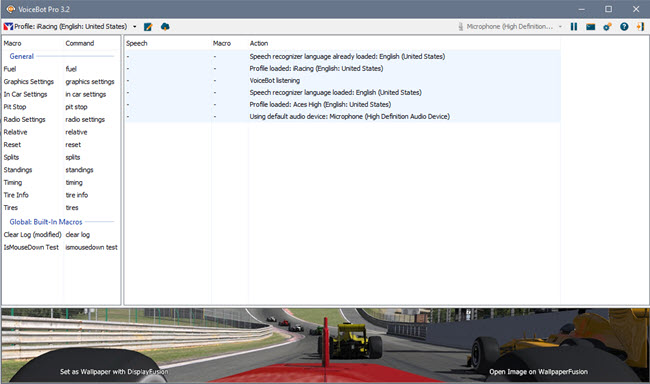Minimize the VoiceBot Pro window
This screenshot has height=384, width=650.
582,9
